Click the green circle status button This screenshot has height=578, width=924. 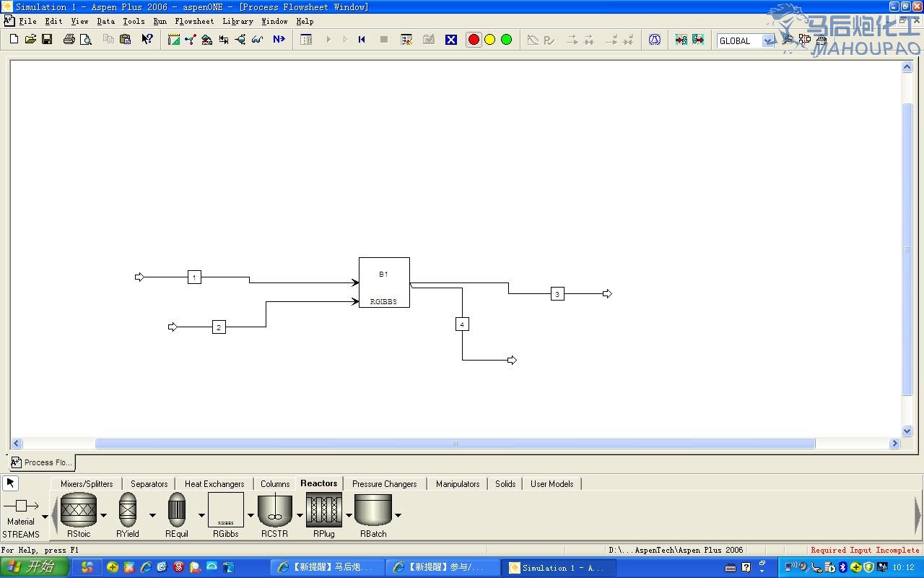(x=507, y=40)
